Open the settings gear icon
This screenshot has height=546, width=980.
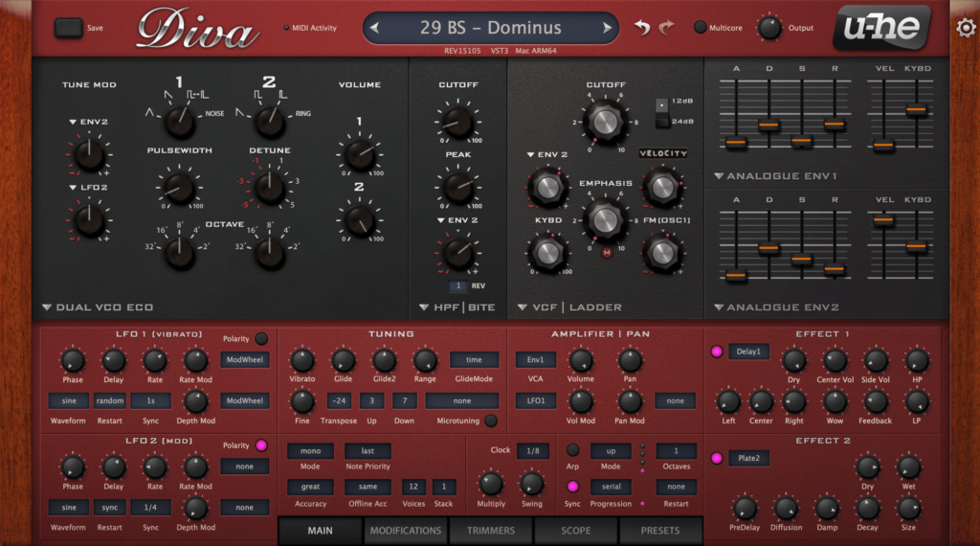(966, 28)
